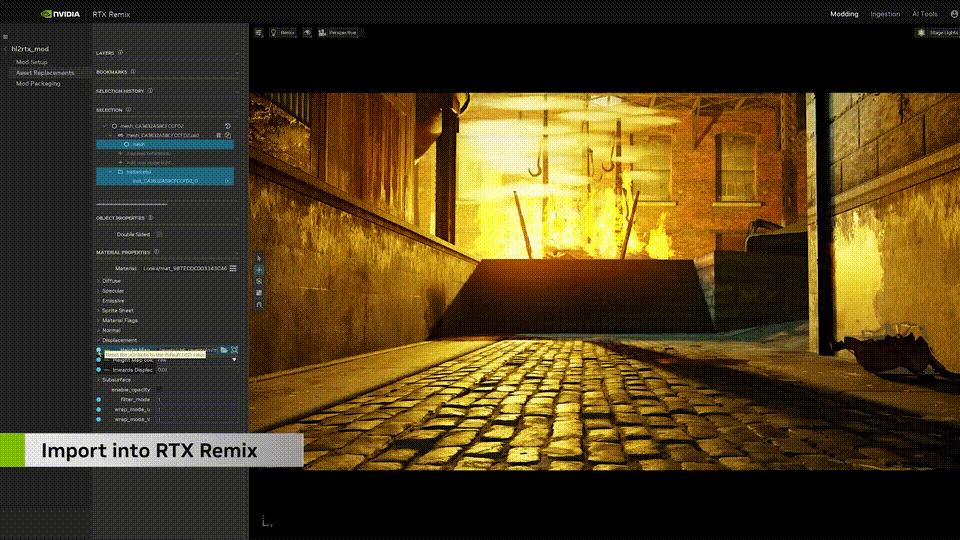This screenshot has height=540, width=960.
Task: Expand the Subsurface section
Action: [x=116, y=380]
